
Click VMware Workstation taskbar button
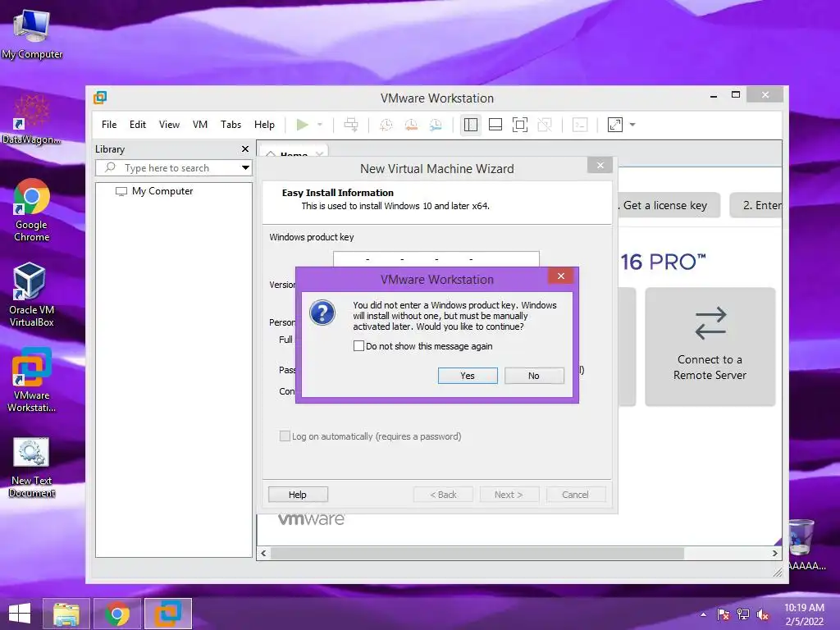pos(168,614)
